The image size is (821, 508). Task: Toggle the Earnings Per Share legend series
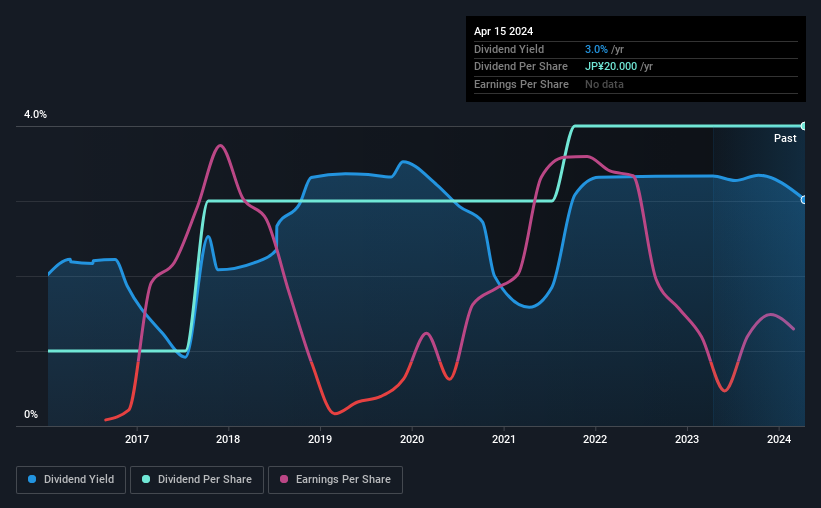coord(335,480)
